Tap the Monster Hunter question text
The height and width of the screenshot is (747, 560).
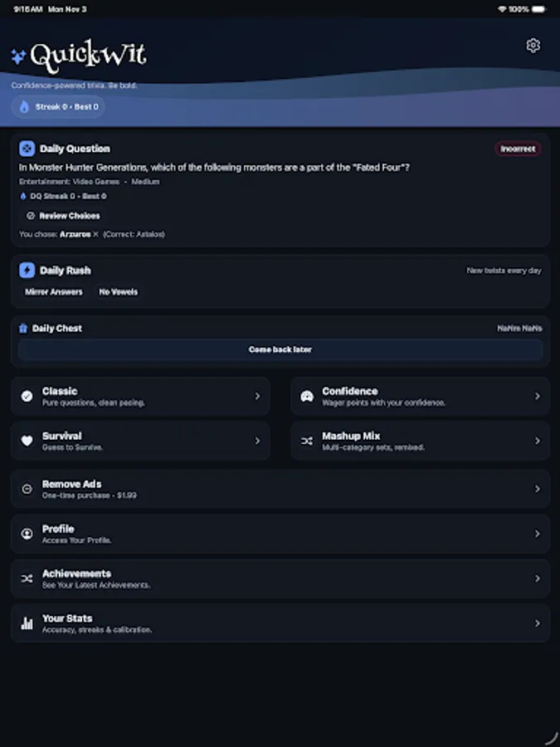[x=214, y=167]
